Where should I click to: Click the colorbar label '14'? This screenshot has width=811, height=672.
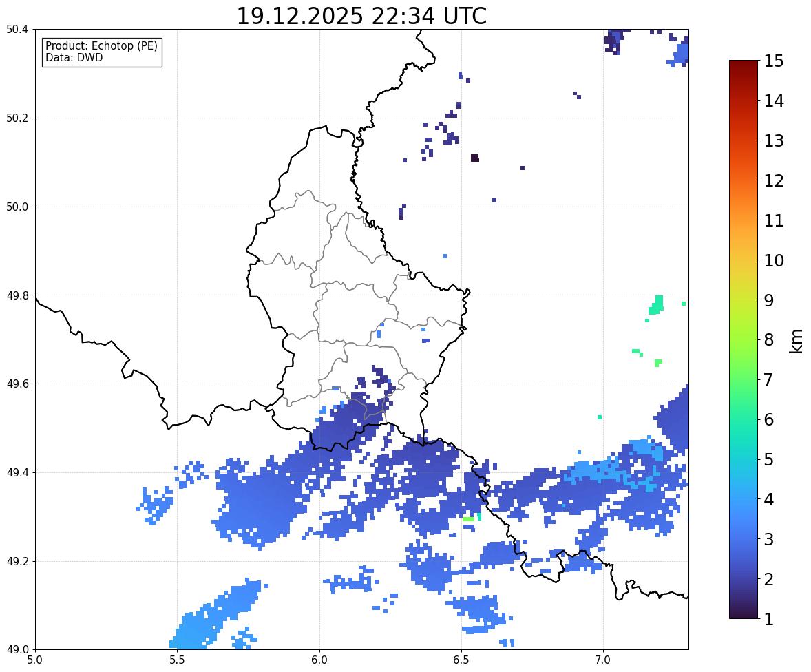tap(775, 101)
